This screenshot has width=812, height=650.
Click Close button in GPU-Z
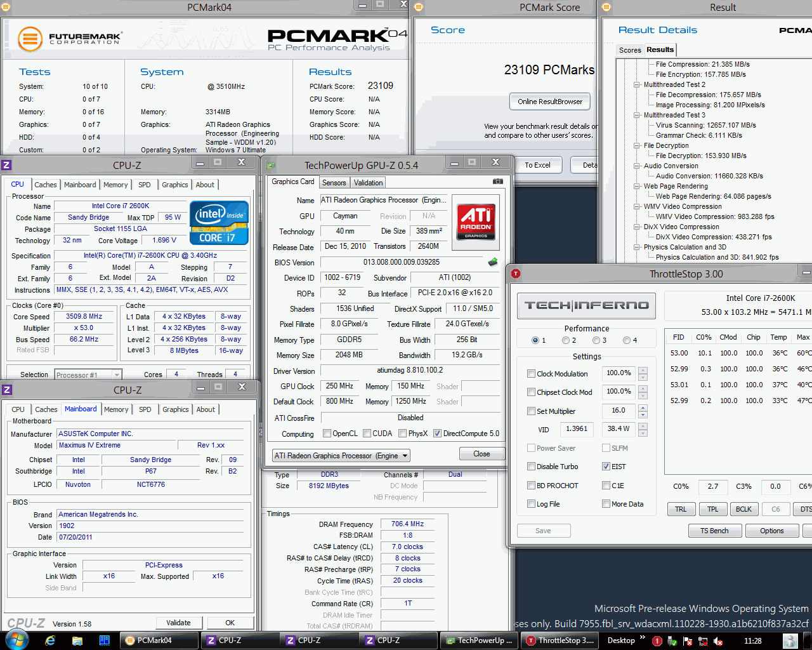tap(481, 454)
